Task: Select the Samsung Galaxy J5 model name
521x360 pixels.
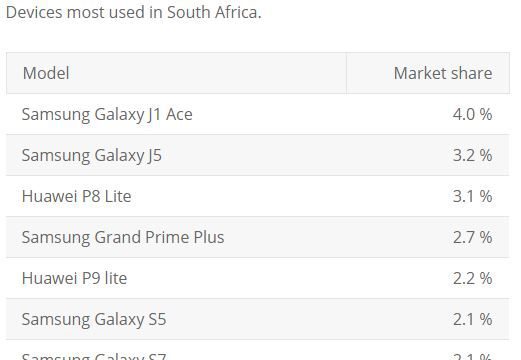Action: 92,156
